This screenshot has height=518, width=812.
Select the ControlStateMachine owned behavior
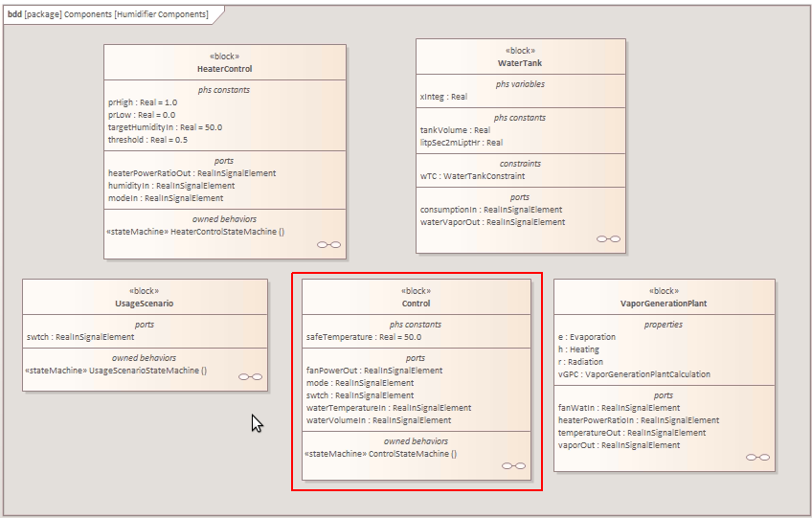[380, 454]
